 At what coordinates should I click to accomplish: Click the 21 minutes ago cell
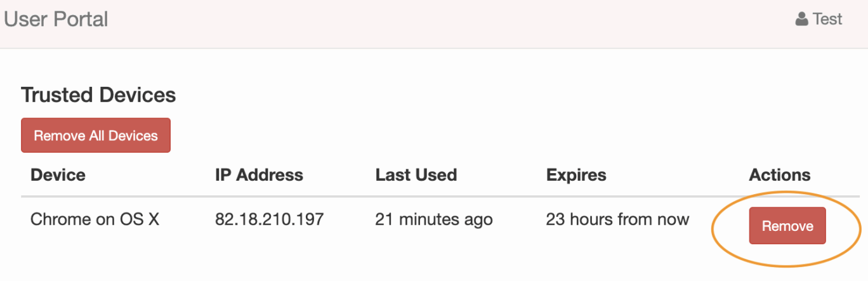[434, 219]
